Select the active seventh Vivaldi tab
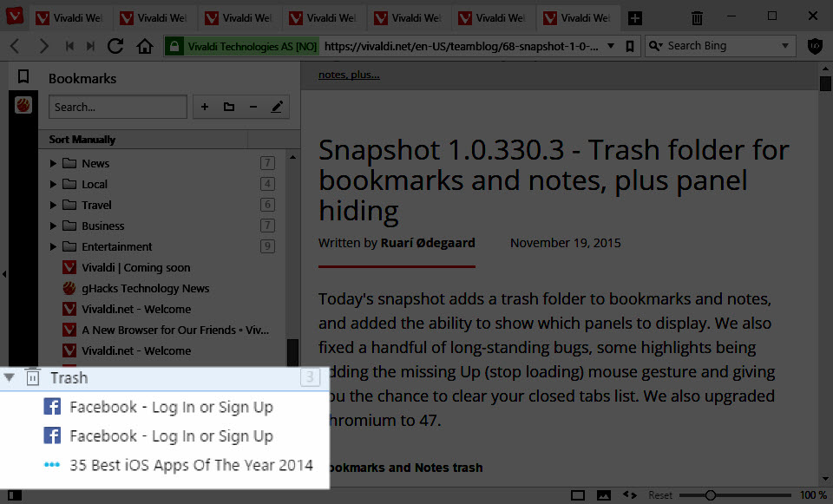 tap(578, 18)
